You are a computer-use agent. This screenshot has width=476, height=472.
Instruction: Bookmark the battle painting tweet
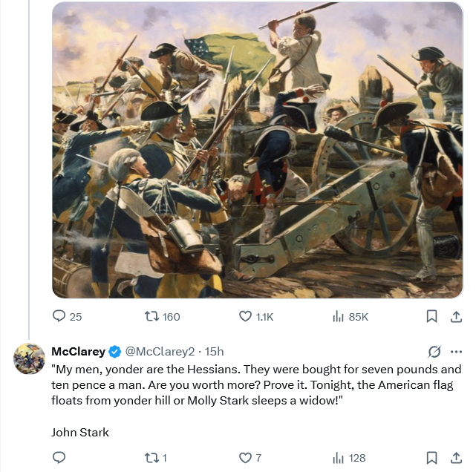431,316
